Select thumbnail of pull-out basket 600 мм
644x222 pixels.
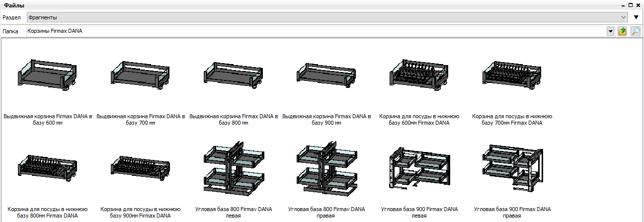pos(48,76)
